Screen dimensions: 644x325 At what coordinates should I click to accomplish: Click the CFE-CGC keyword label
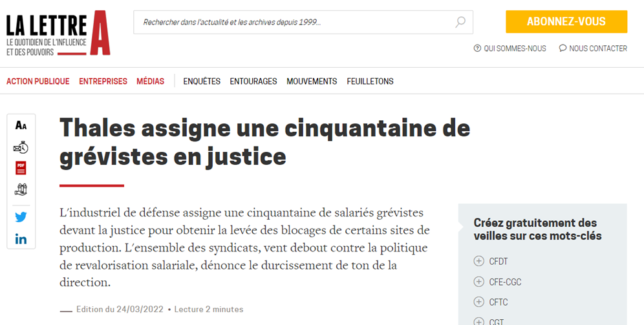[505, 282]
